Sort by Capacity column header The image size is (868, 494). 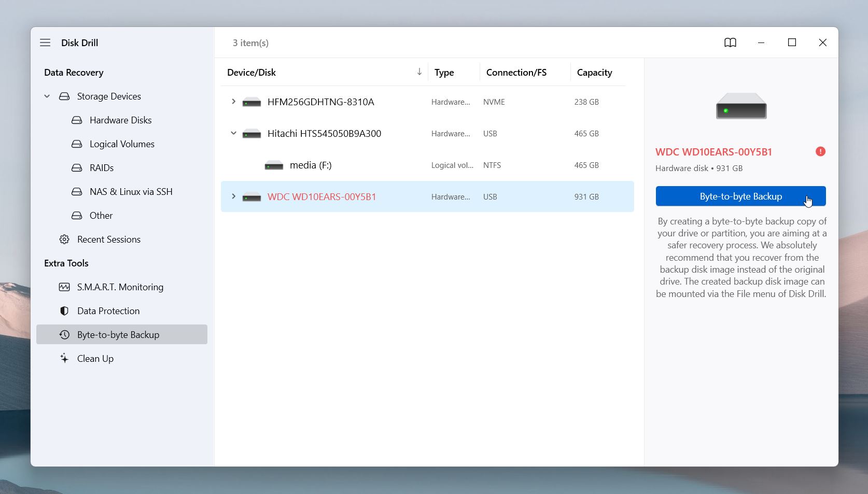[x=595, y=73]
